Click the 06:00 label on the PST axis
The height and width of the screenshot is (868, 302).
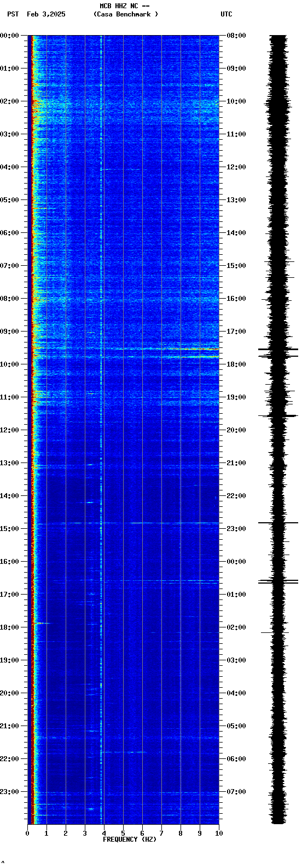[10, 233]
